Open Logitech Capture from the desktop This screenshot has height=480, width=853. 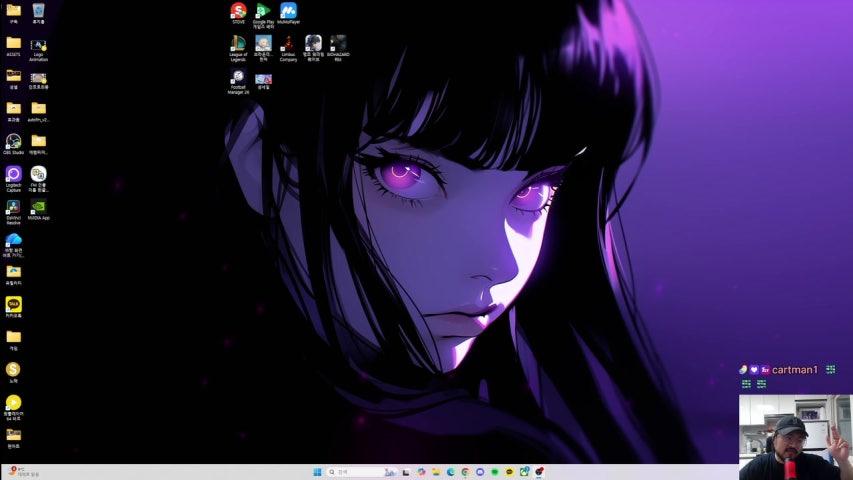pyautogui.click(x=13, y=174)
